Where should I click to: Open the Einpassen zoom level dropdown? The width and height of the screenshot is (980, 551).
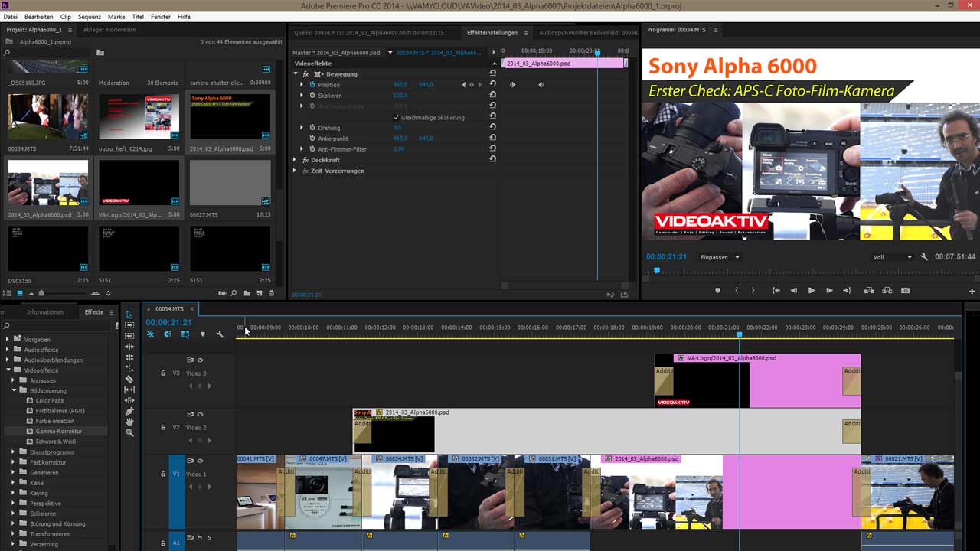(720, 257)
